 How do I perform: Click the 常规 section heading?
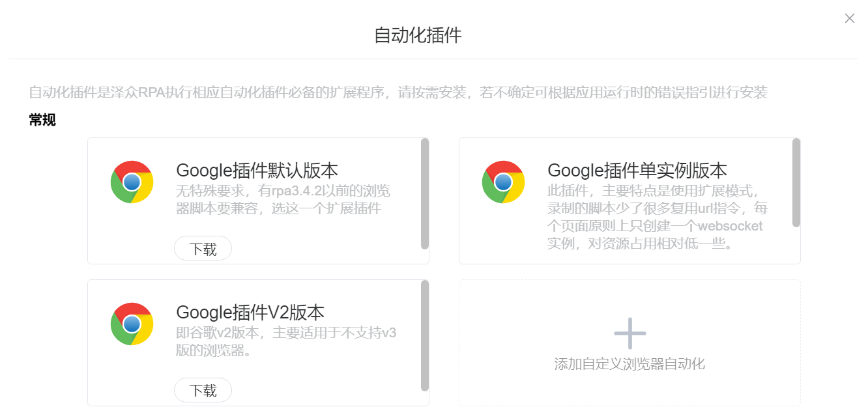42,120
